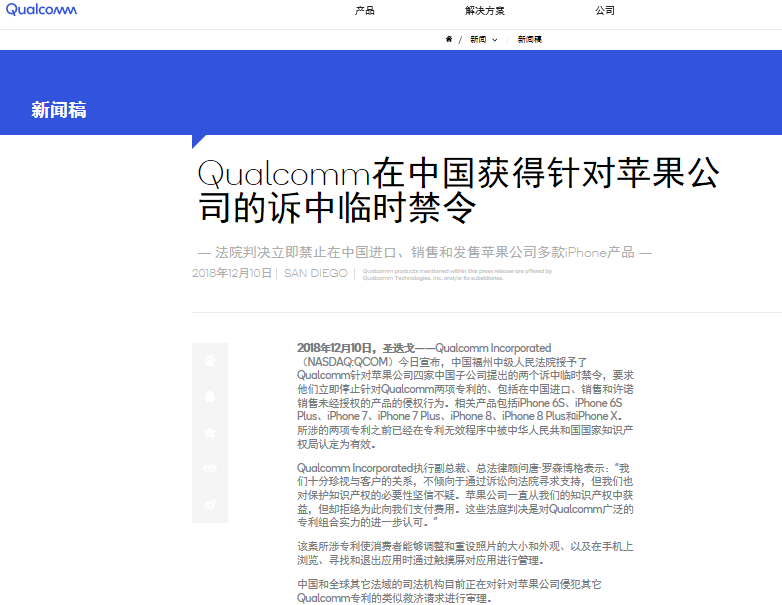Click the 新闻稿 banner heading

point(59,110)
